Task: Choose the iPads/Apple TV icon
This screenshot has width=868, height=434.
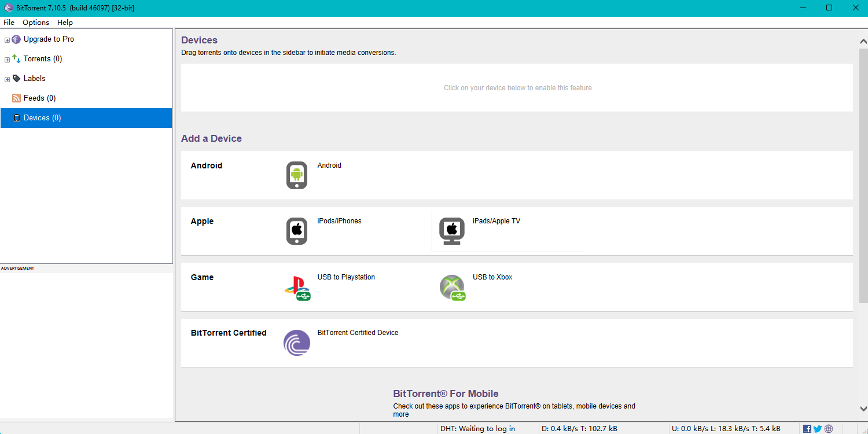Action: (451, 231)
